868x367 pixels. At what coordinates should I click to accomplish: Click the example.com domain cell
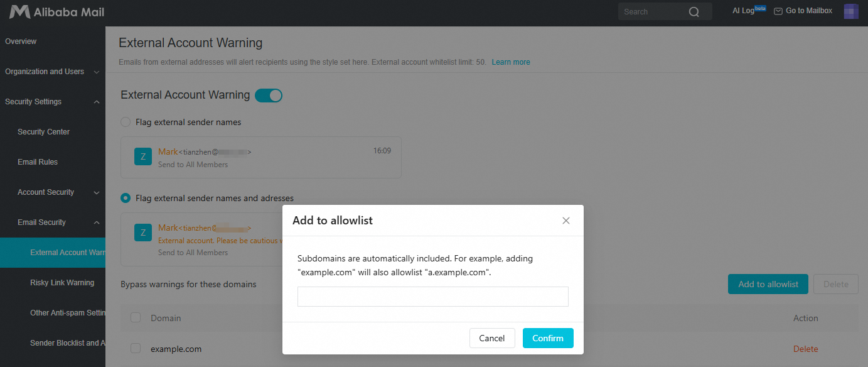tap(176, 349)
